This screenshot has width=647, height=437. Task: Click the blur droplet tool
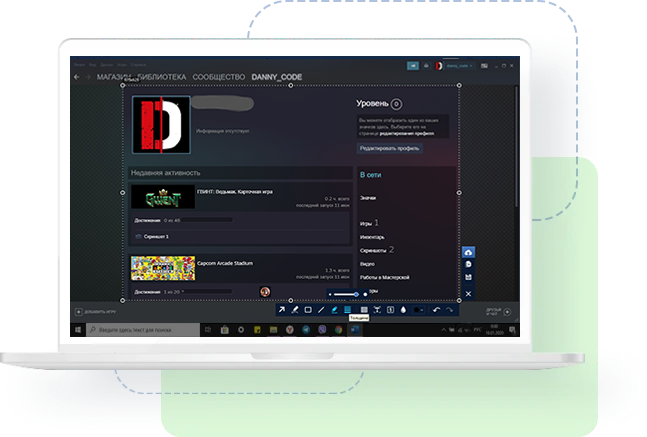point(402,310)
